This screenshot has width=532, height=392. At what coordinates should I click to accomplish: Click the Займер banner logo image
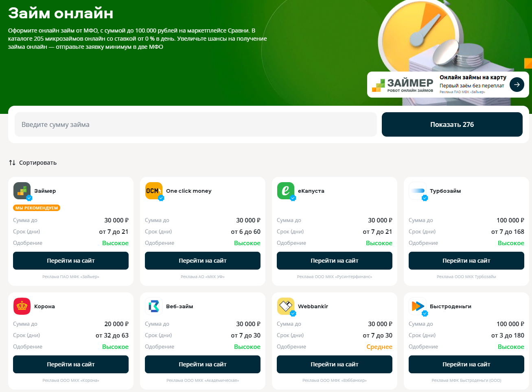click(403, 85)
